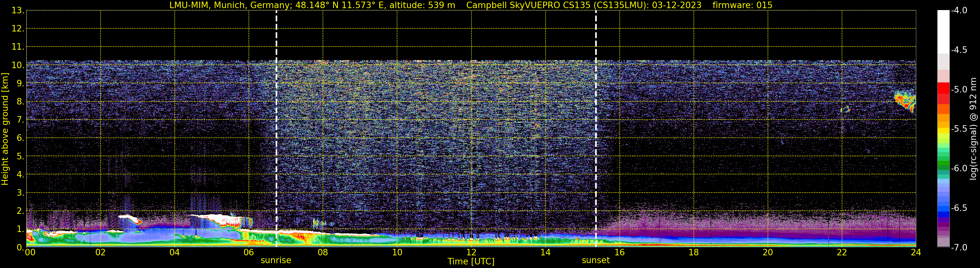Click the 'Time [UTC]' axis label
Image resolution: width=980 pixels, height=268 pixels.
coord(471,262)
